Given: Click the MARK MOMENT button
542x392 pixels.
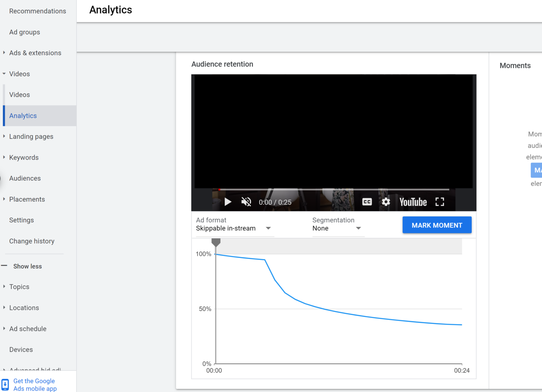Looking at the screenshot, I should click(437, 225).
